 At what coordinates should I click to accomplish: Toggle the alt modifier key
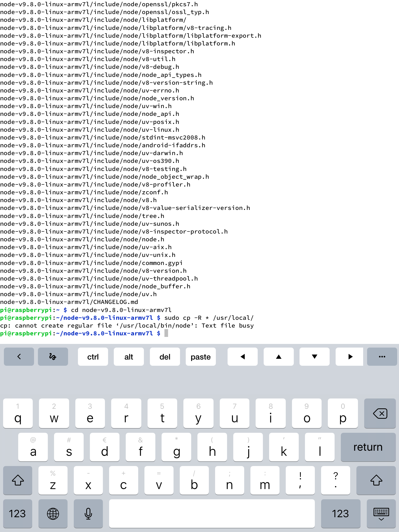[129, 357]
